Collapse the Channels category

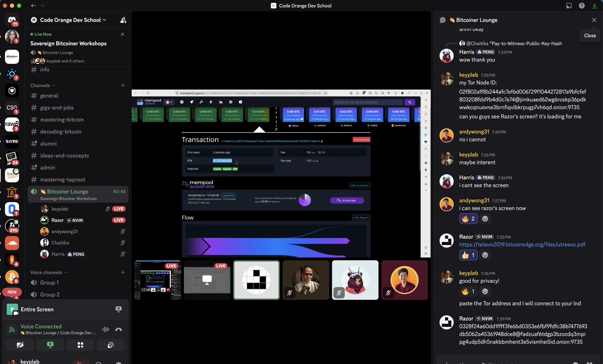click(43, 85)
